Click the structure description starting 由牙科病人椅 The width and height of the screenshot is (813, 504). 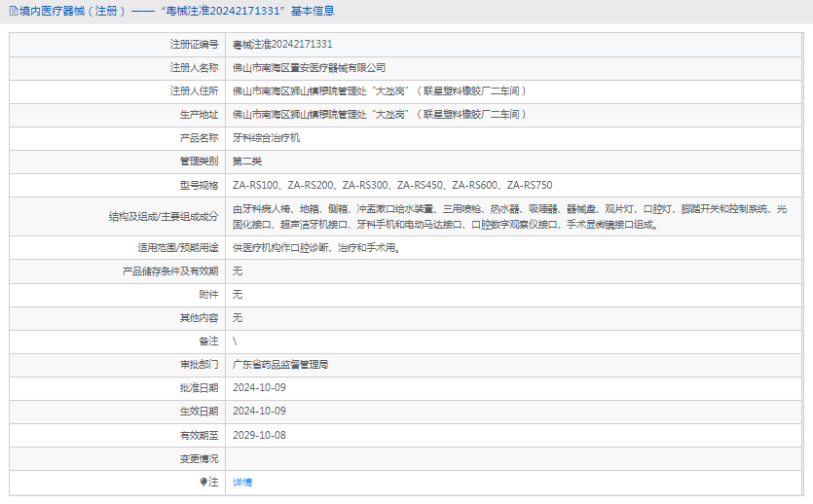pos(509,217)
